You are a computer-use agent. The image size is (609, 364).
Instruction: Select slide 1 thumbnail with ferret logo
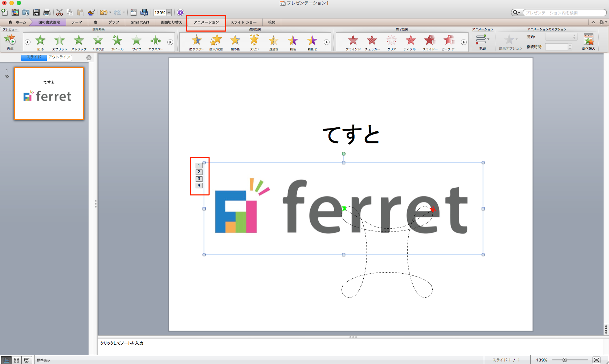49,93
